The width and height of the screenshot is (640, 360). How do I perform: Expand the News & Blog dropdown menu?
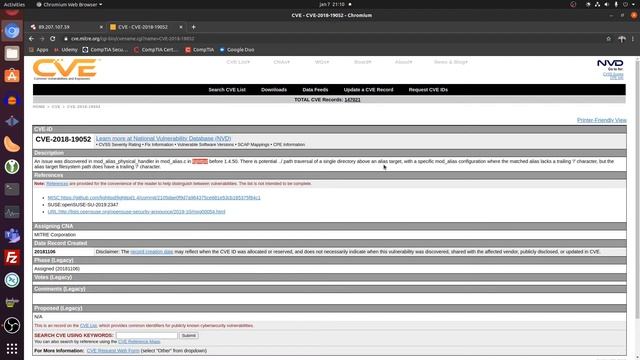click(x=451, y=62)
